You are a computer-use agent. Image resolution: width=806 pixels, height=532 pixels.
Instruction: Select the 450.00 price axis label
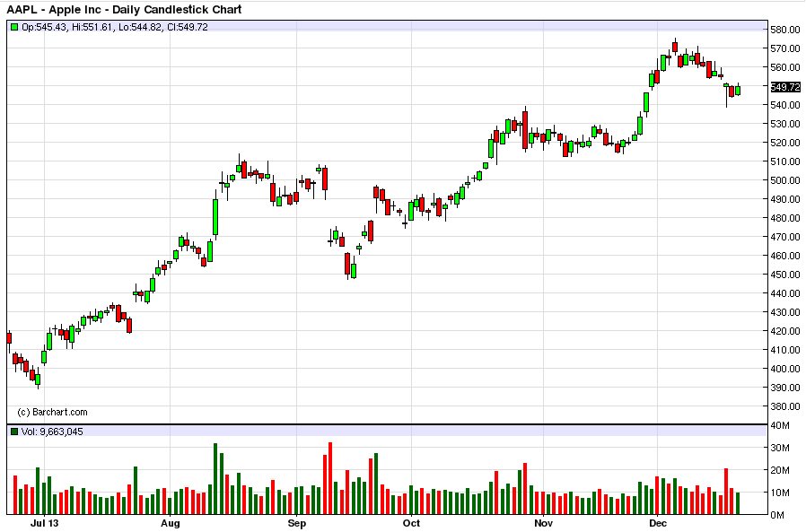tap(785, 275)
